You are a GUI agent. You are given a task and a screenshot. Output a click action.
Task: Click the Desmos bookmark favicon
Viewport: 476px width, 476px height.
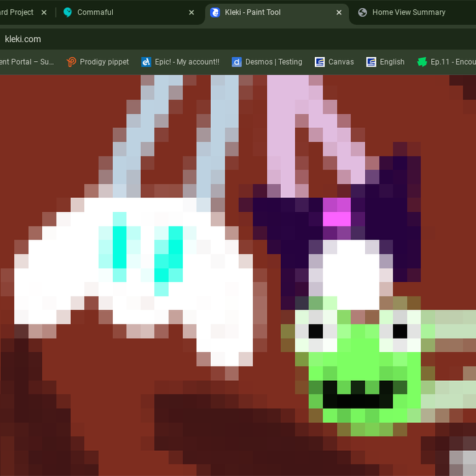[x=237, y=62]
